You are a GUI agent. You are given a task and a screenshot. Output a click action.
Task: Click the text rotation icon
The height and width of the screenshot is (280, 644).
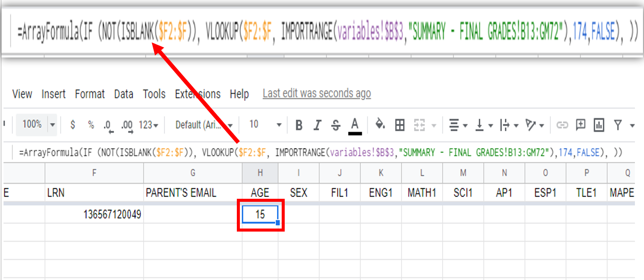click(531, 125)
